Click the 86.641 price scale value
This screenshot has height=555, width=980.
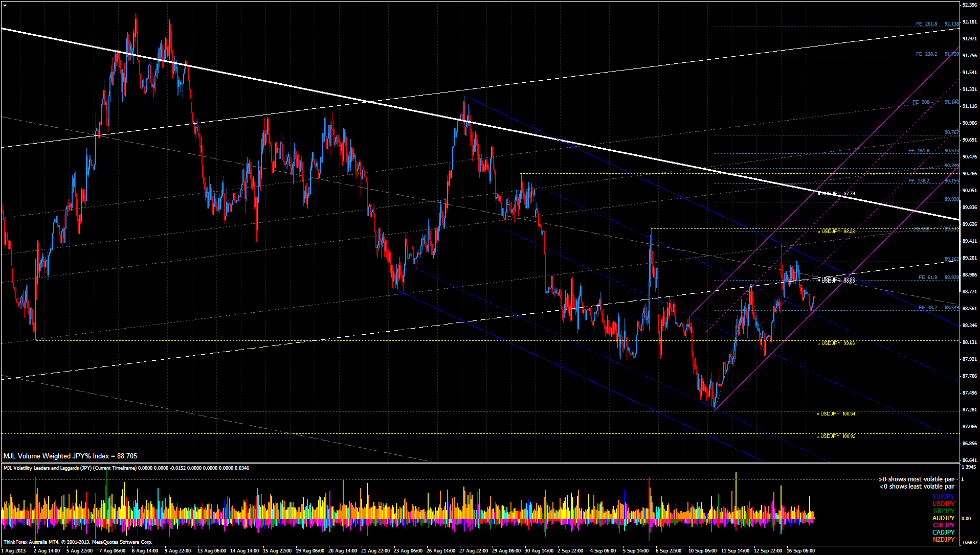970,459
